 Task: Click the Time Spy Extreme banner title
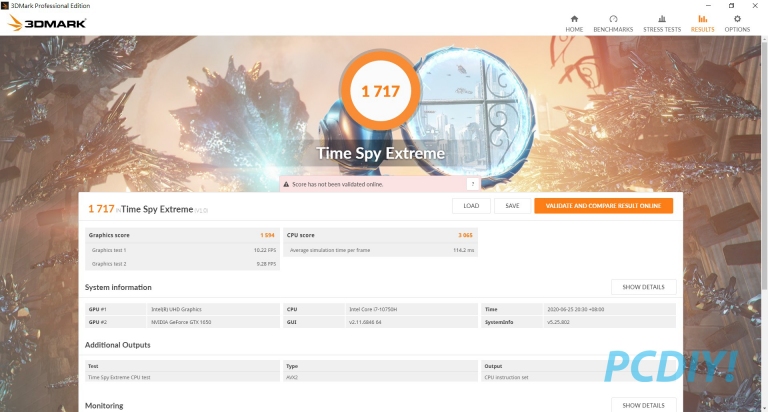click(x=381, y=153)
